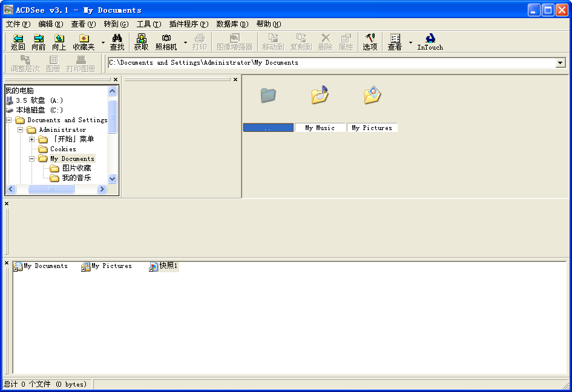Open the My Documents shortcut in bottom pane

(41, 266)
